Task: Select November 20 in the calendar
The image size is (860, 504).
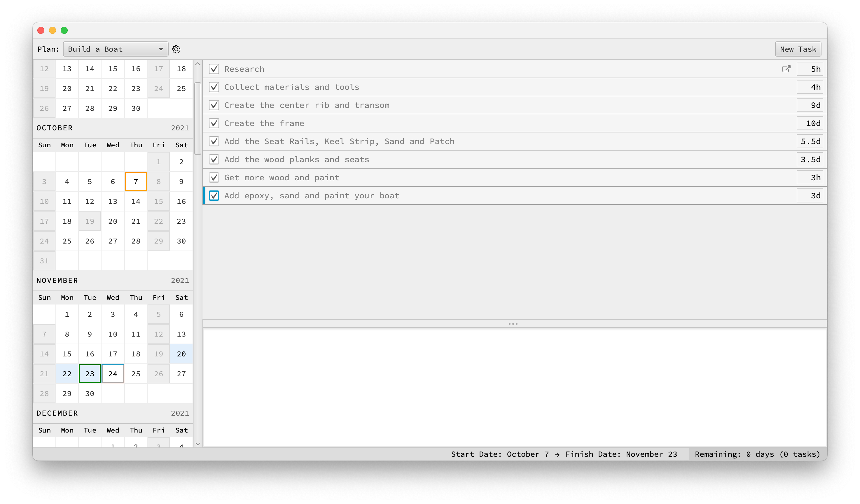Action: click(x=181, y=354)
